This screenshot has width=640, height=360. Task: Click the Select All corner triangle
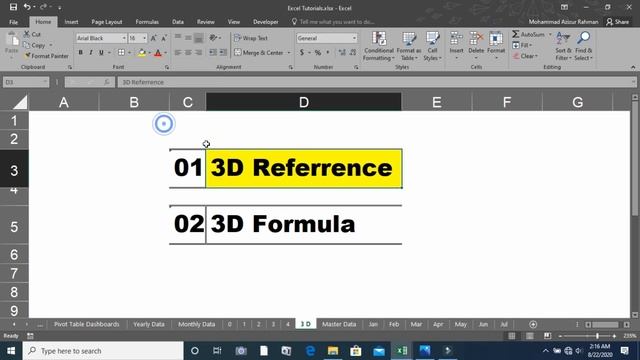tap(20, 102)
